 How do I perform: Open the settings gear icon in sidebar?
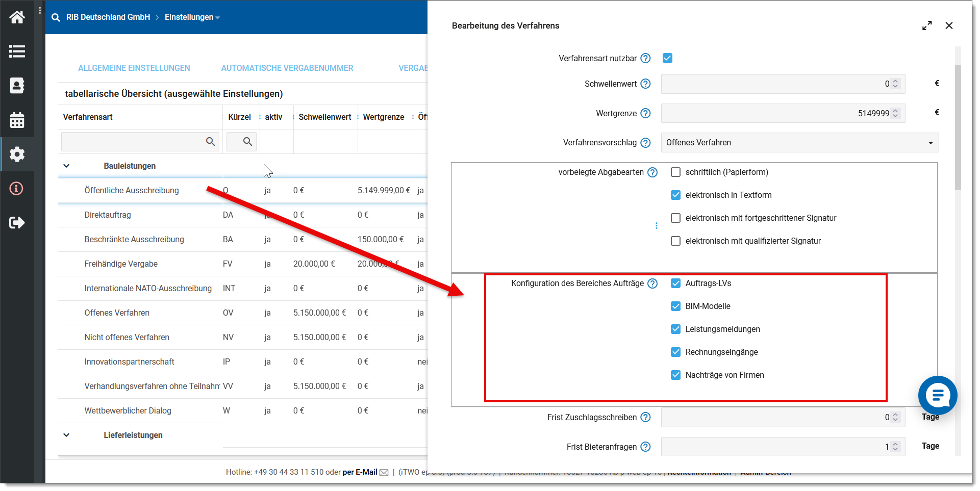[x=17, y=154]
